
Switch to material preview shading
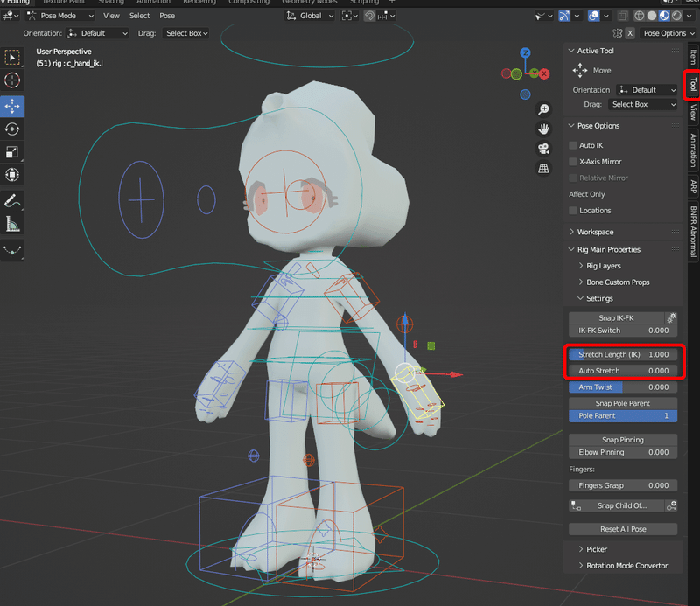point(664,16)
